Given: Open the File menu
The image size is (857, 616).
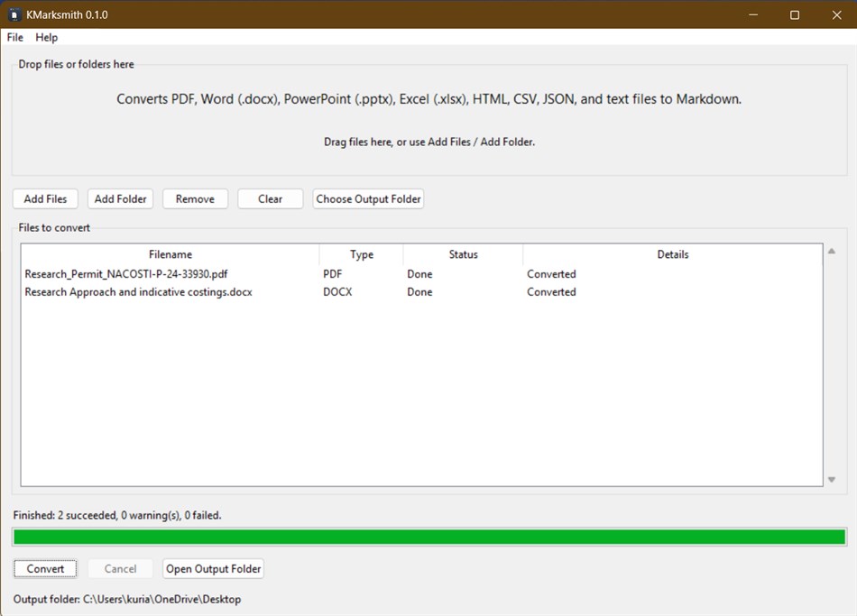Looking at the screenshot, I should coord(14,37).
